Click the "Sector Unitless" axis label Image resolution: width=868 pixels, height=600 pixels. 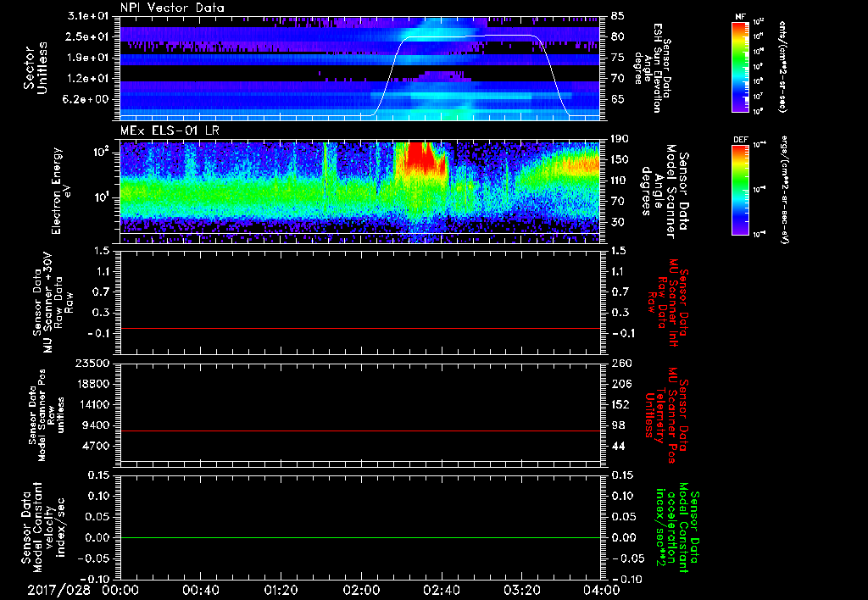[x=35, y=68]
